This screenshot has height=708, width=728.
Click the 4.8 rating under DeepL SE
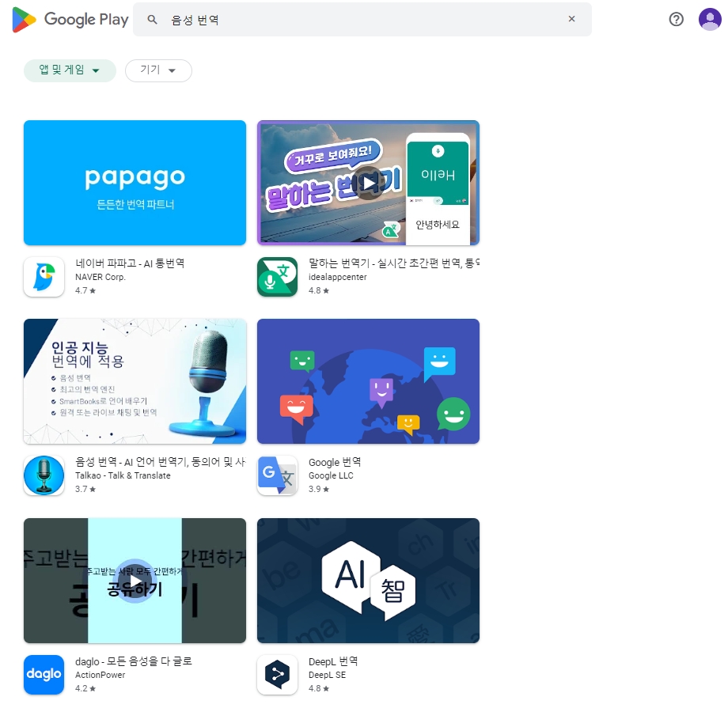tap(319, 688)
